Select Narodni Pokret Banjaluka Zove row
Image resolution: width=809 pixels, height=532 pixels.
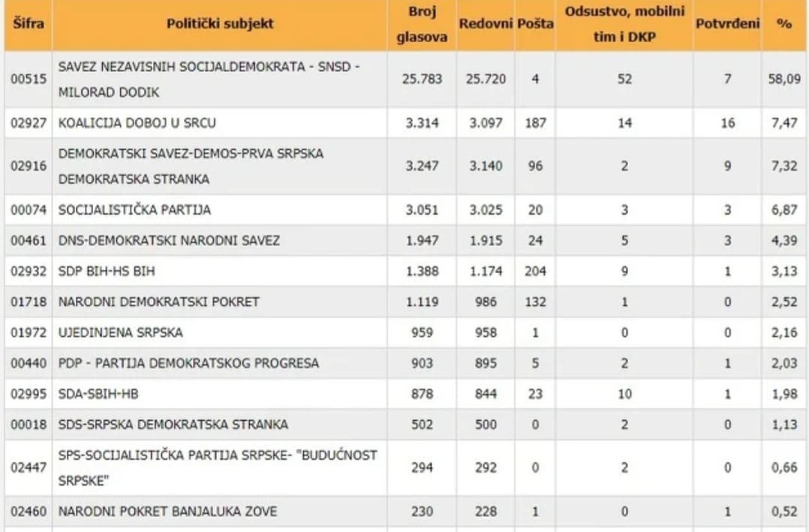pos(167,512)
